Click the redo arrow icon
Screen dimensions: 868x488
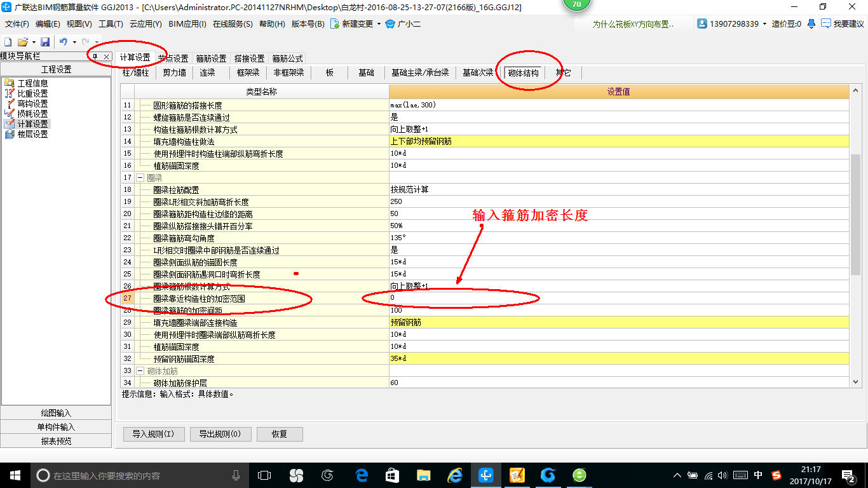[86, 42]
